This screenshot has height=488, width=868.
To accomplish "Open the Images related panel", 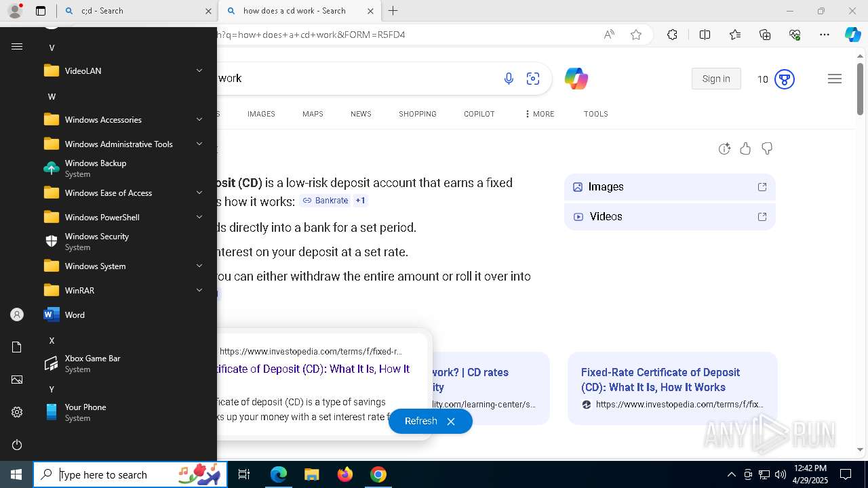I will click(670, 186).
